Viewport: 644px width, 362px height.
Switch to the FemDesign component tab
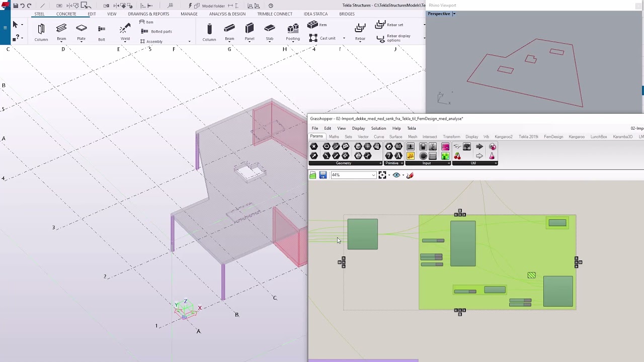pyautogui.click(x=553, y=137)
